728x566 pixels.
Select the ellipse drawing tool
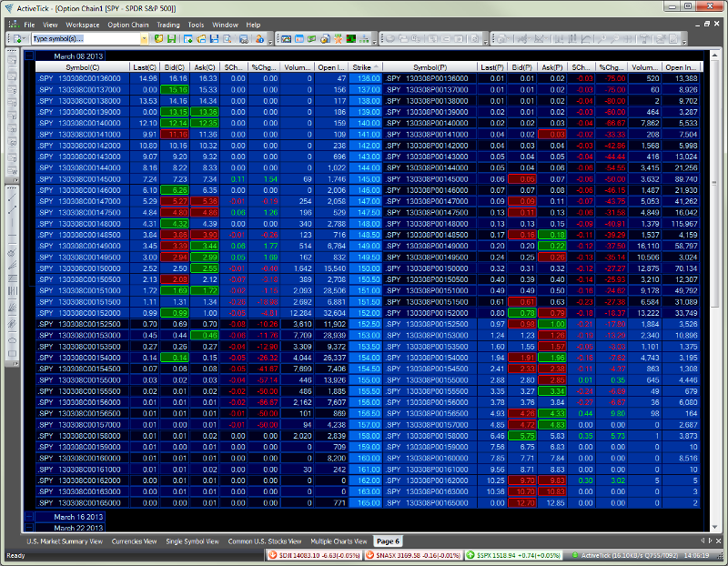click(12, 340)
